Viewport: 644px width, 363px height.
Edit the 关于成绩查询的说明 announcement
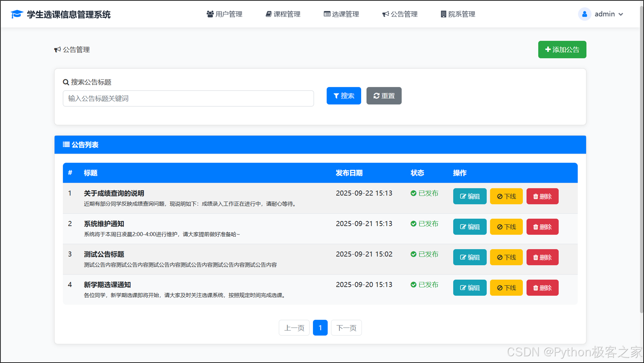click(x=470, y=196)
